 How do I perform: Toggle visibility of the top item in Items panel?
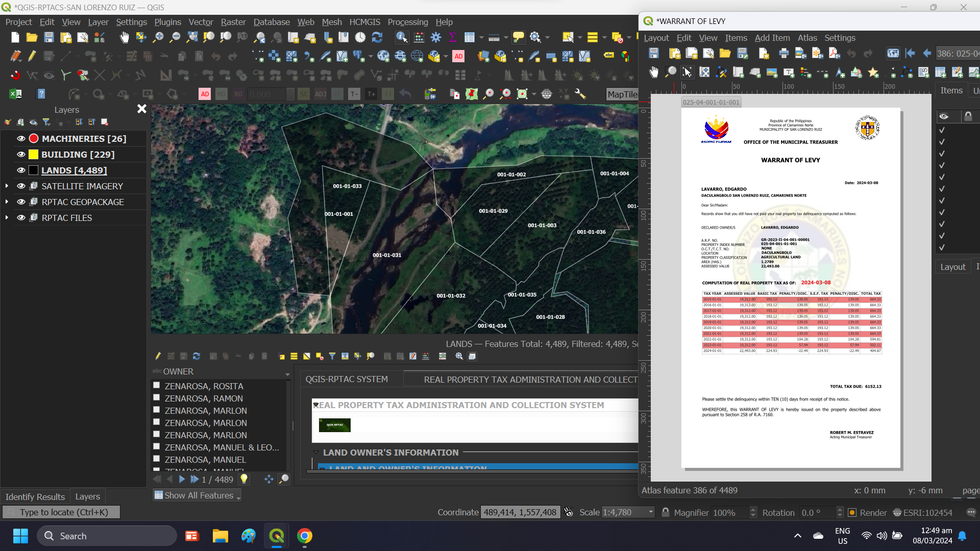click(x=942, y=130)
